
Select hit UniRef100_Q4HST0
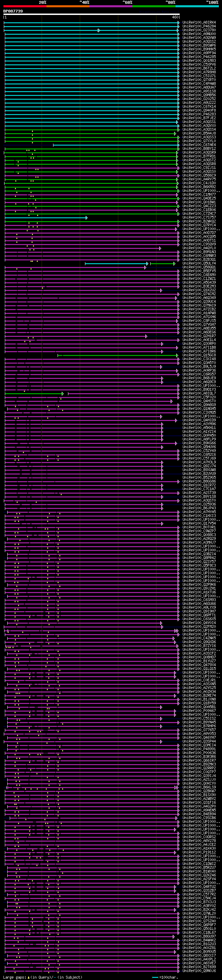coord(199,401)
